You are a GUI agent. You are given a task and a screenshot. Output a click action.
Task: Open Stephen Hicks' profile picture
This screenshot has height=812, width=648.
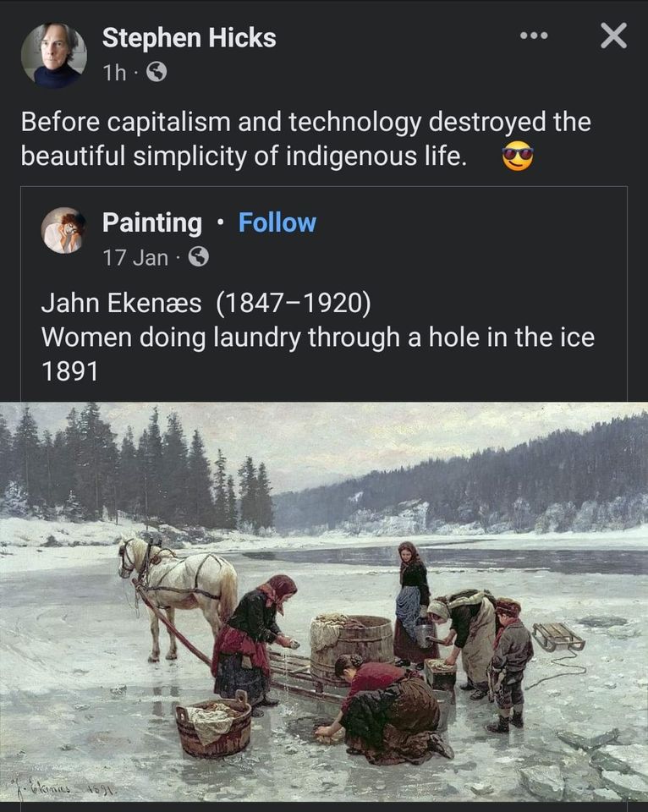[54, 54]
